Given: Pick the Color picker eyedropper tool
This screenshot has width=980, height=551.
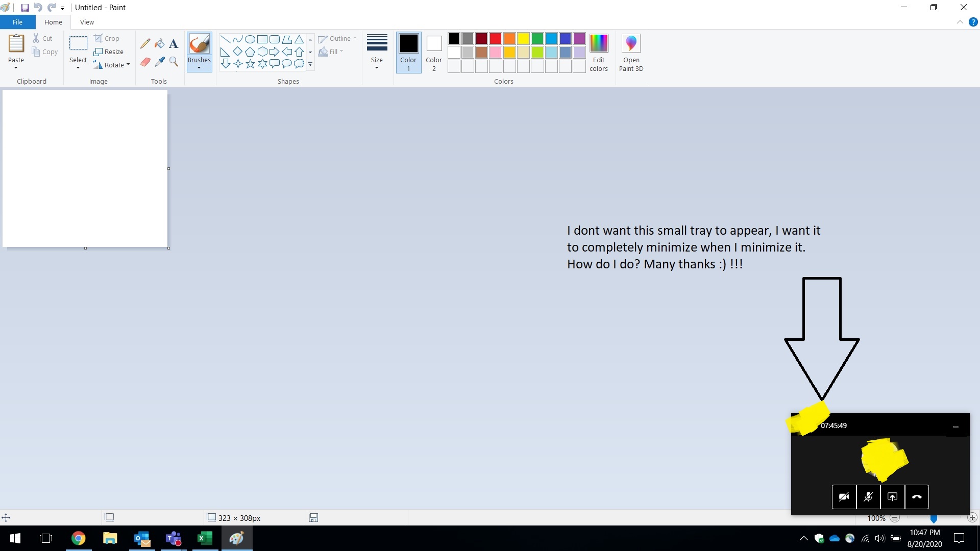Looking at the screenshot, I should pos(160,62).
